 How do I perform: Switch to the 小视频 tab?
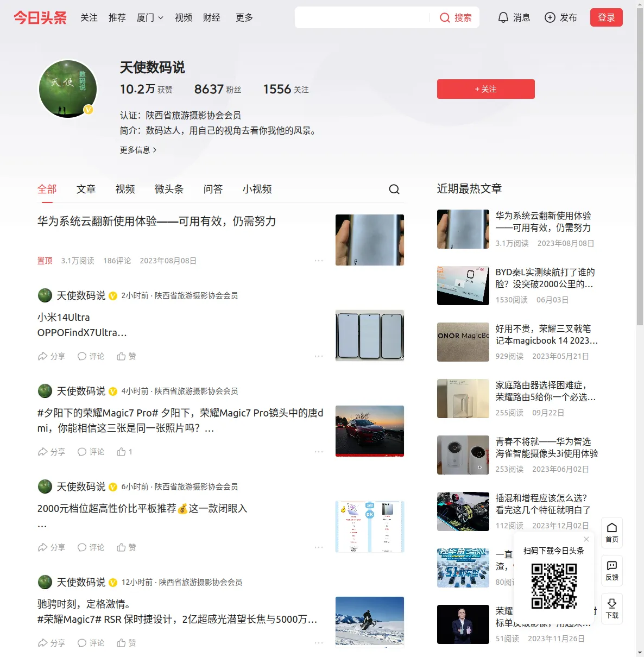[x=257, y=189]
